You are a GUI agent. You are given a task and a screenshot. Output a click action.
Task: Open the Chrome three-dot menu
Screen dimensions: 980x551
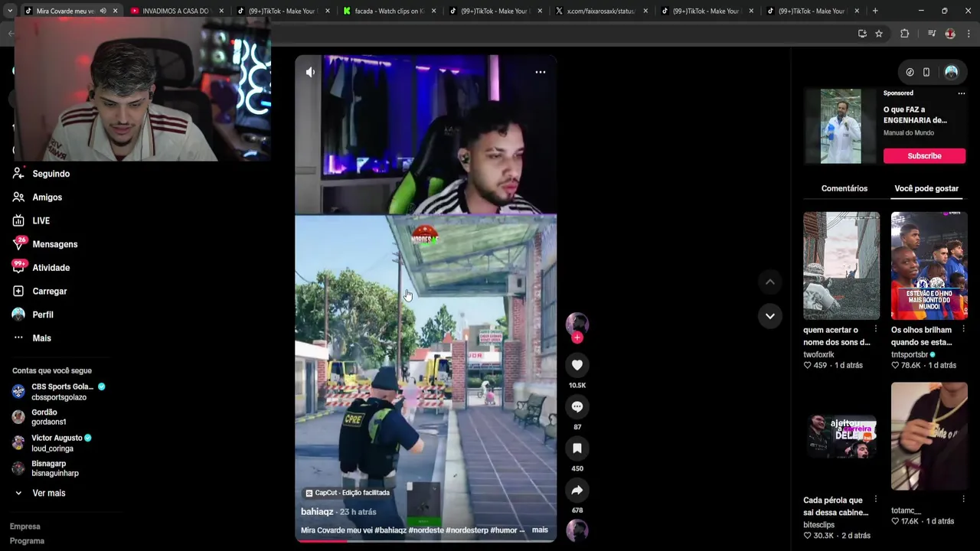pos(969,34)
